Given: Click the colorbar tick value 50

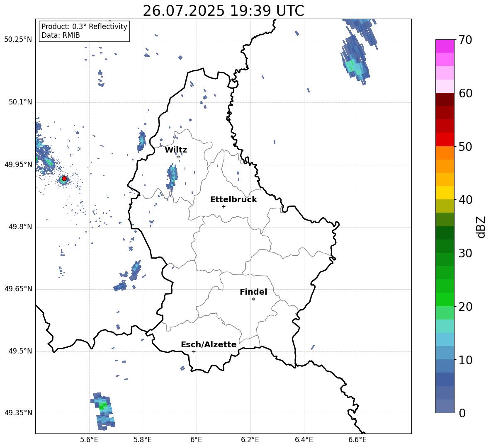Looking at the screenshot, I should pos(465,147).
